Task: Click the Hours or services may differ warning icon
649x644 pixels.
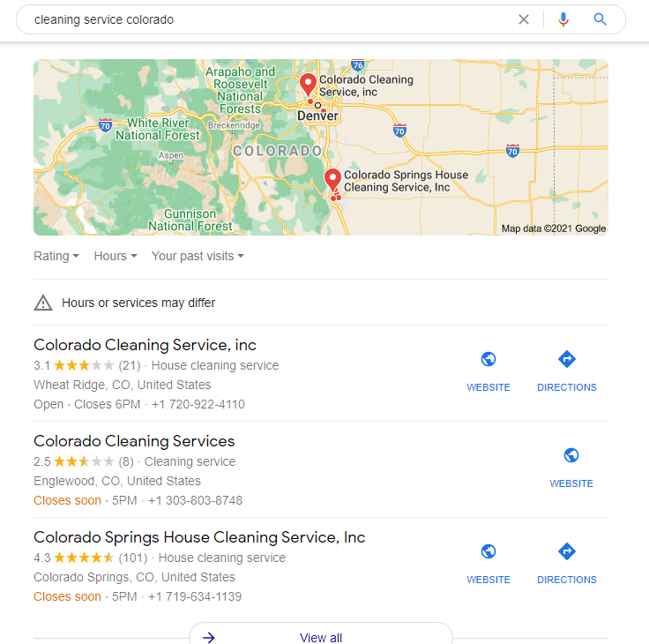Action: (x=43, y=303)
